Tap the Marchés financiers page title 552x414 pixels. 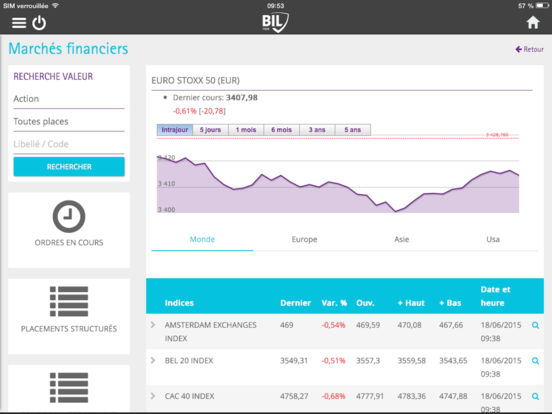coord(68,49)
